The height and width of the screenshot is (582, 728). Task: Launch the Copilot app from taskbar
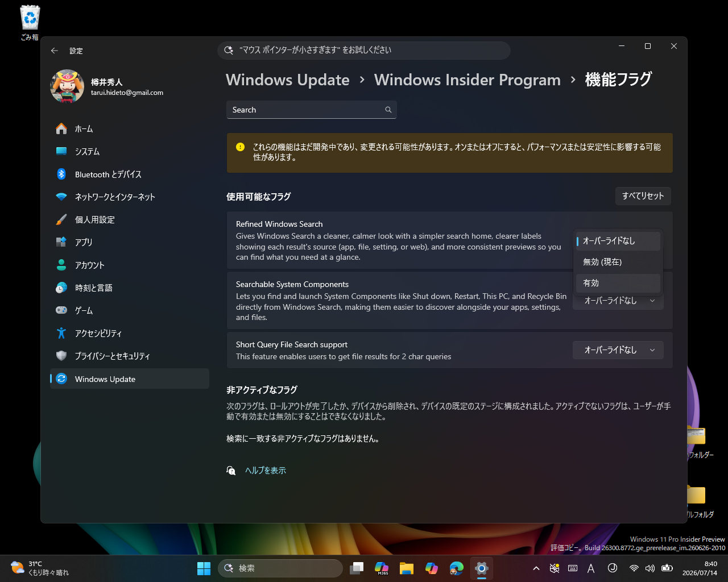point(432,568)
